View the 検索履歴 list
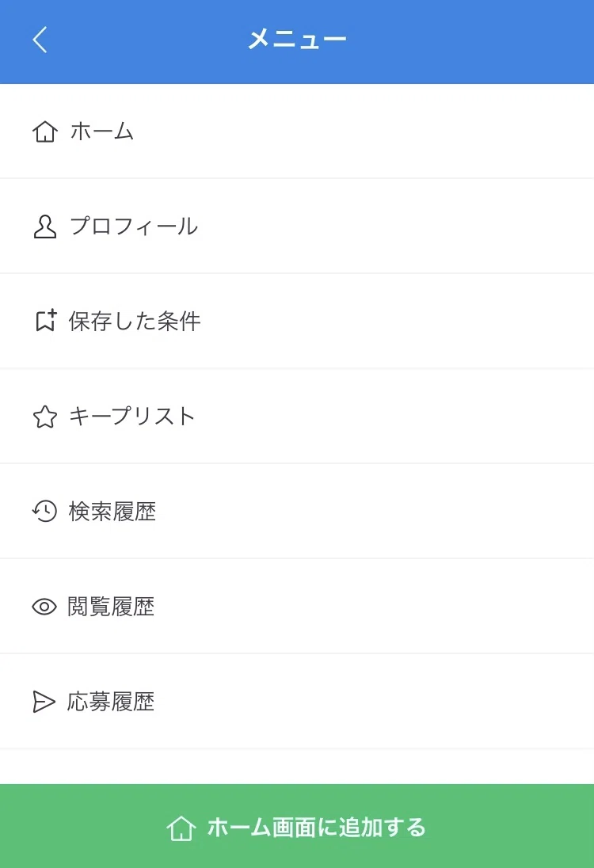Viewport: 594px width, 868px height. point(297,512)
